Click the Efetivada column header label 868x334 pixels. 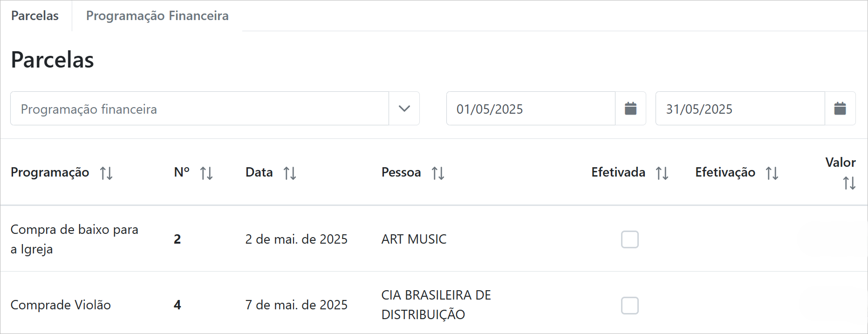(x=618, y=172)
